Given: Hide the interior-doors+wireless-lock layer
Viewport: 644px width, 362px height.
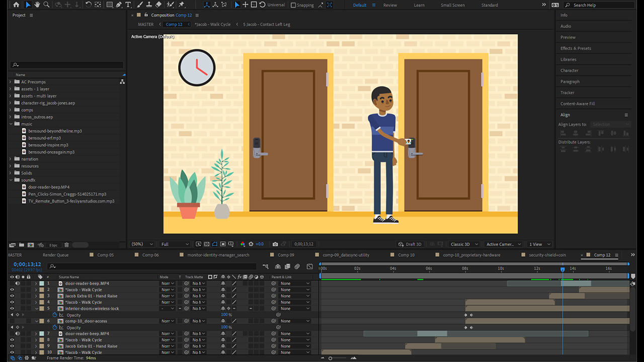Looking at the screenshot, I should tap(12, 308).
